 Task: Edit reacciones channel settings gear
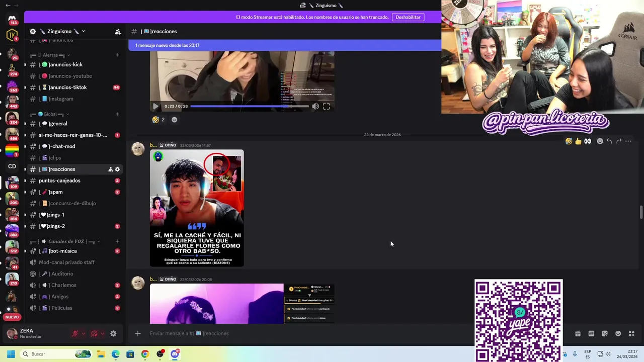pos(118,169)
